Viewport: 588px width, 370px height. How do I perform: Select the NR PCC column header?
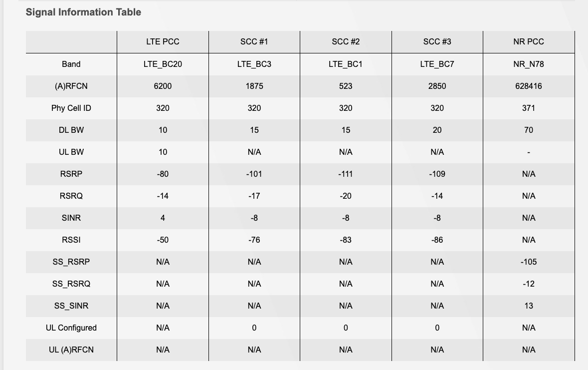[x=529, y=41]
